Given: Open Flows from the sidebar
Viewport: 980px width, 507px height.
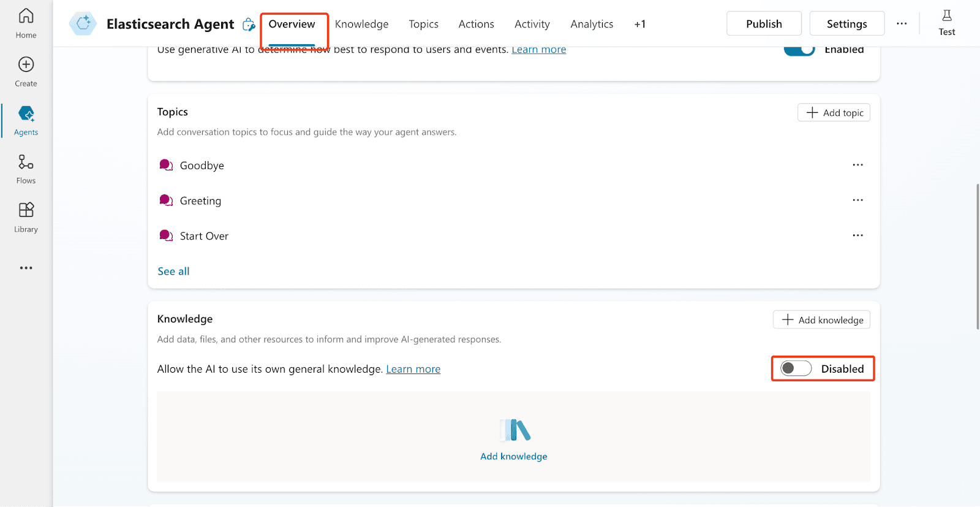Looking at the screenshot, I should [26, 162].
